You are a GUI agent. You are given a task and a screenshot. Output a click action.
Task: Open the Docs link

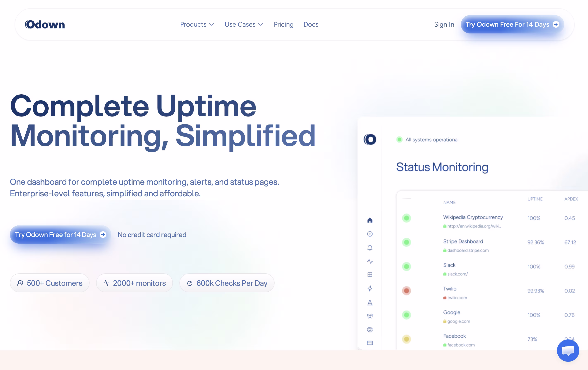tap(311, 24)
